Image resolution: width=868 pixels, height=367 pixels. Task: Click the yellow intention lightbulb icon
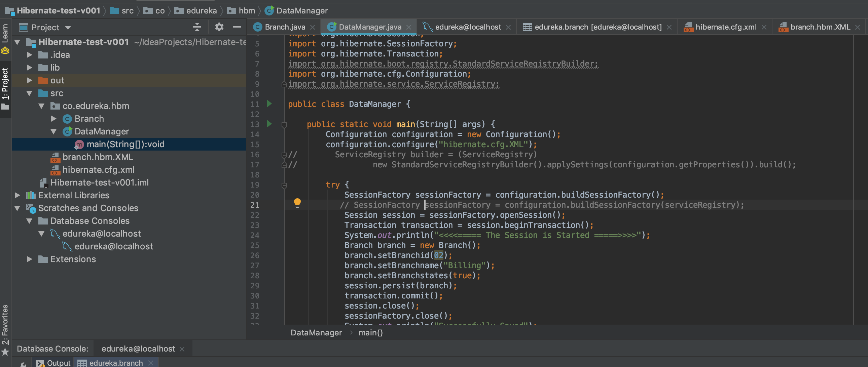click(297, 203)
